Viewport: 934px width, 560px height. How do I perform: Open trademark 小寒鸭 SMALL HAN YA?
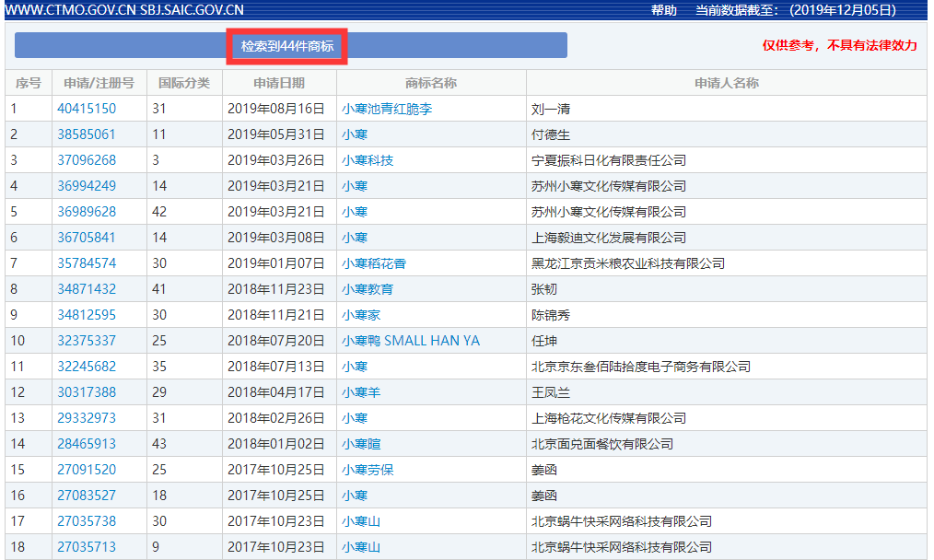(410, 341)
